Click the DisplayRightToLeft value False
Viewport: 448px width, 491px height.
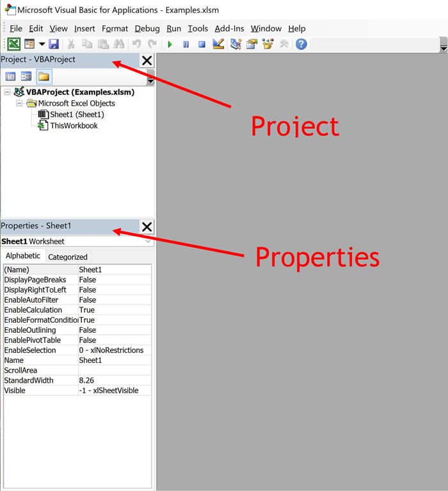pos(115,289)
